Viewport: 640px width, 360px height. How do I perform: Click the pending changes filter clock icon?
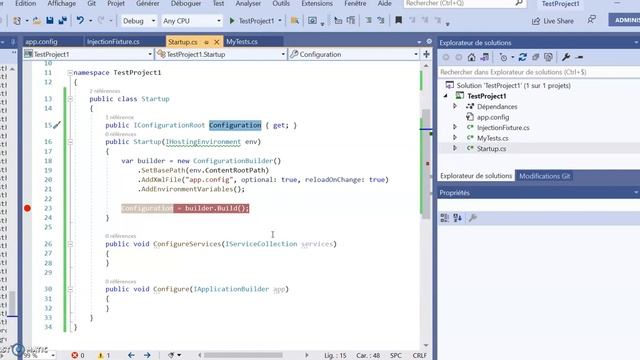504,58
